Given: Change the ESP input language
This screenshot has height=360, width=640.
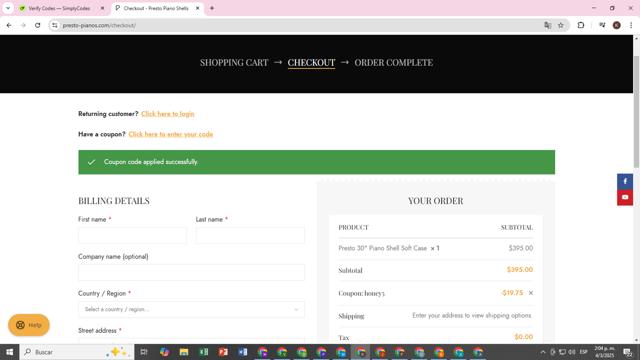Looking at the screenshot, I should tap(584, 352).
